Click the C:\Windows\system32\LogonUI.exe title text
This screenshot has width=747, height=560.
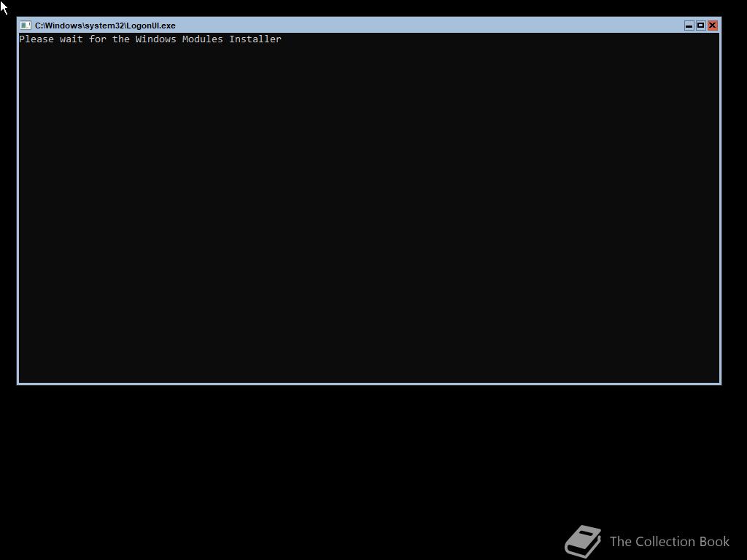pos(105,26)
